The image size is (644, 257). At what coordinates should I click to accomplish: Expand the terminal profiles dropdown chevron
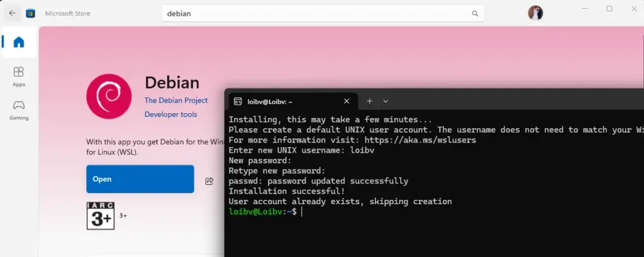pos(386,101)
